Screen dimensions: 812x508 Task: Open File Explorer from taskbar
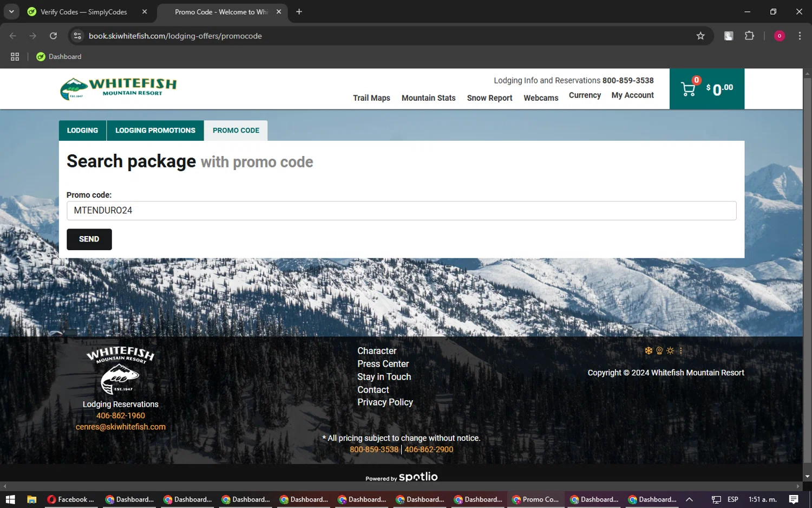click(31, 499)
